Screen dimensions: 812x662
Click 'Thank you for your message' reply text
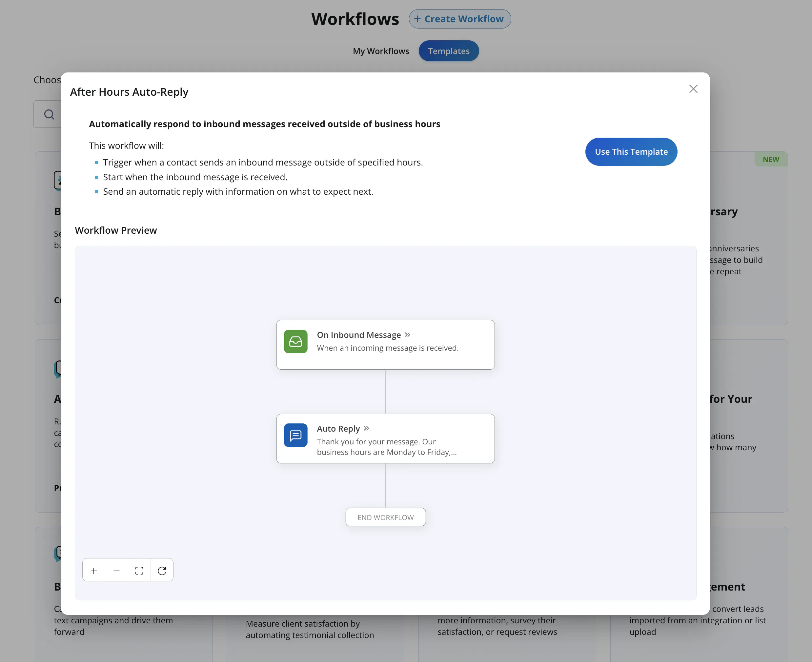pyautogui.click(x=387, y=447)
